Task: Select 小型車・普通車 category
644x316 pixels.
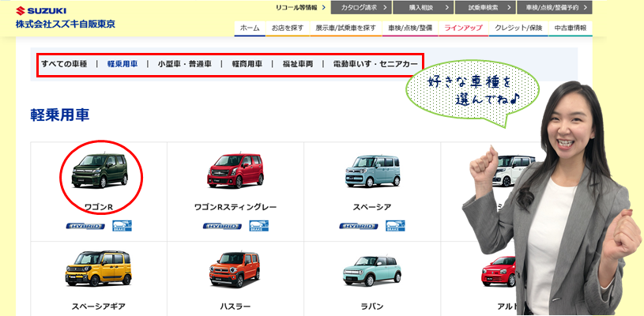Action: 184,64
